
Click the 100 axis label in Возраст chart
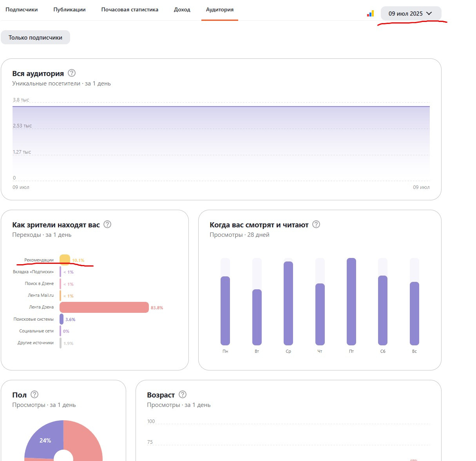coord(151,421)
